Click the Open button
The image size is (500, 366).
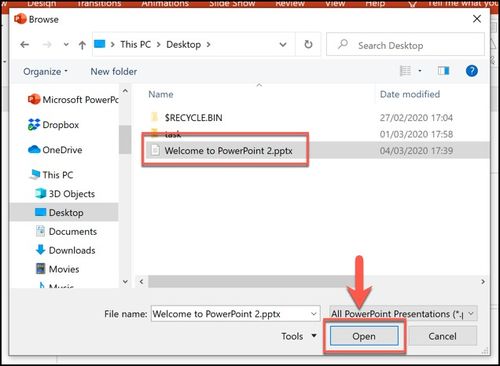pyautogui.click(x=364, y=336)
